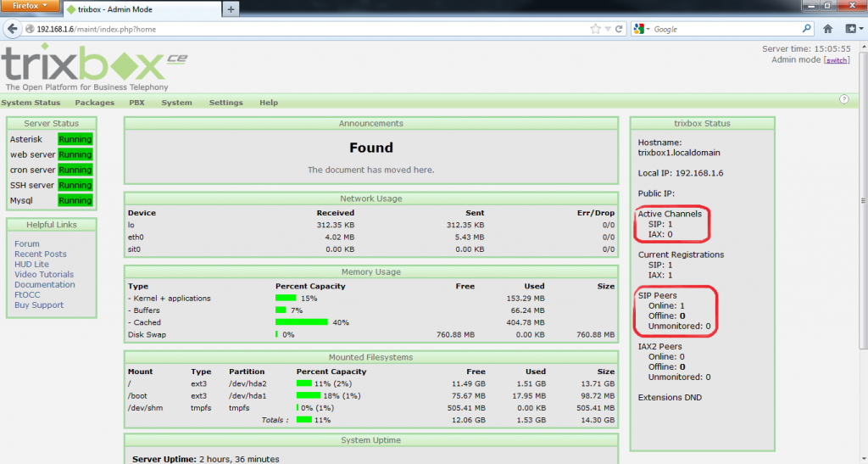
Task: Follow the 'here' link in Announcements
Action: 422,170
